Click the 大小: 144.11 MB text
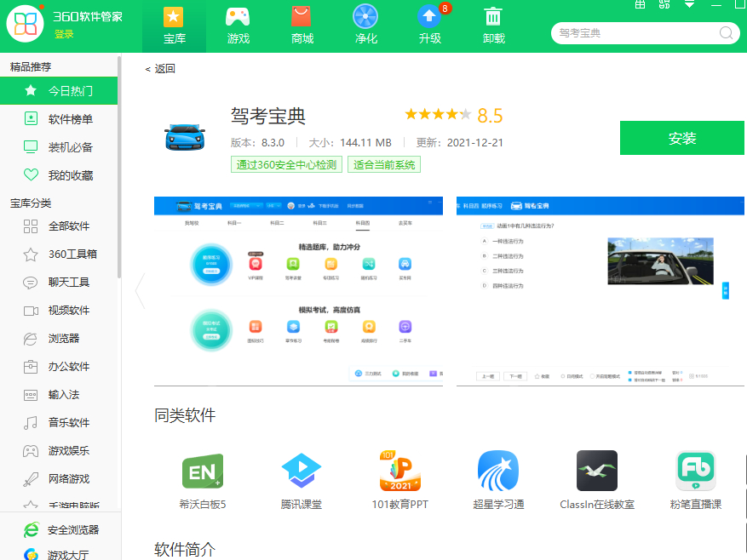The height and width of the screenshot is (560, 747). coord(350,143)
